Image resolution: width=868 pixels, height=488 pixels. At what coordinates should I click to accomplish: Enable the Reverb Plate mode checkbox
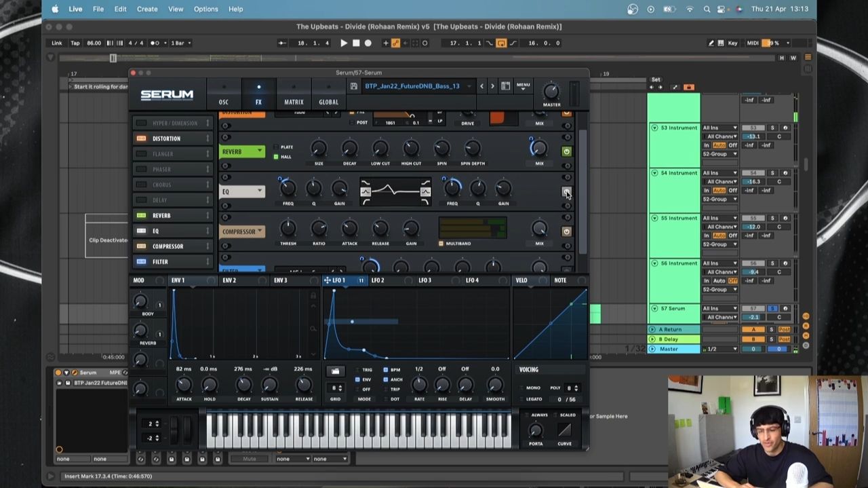[x=276, y=147]
